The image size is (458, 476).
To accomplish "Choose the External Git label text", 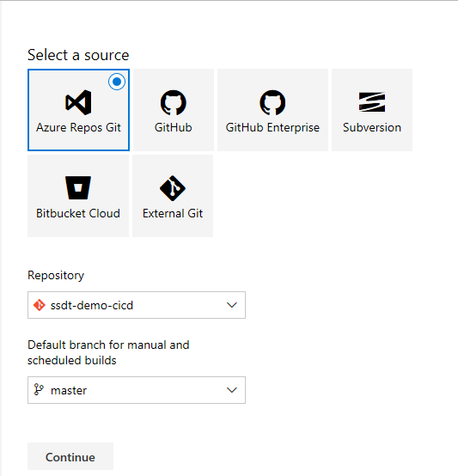I will point(173,213).
